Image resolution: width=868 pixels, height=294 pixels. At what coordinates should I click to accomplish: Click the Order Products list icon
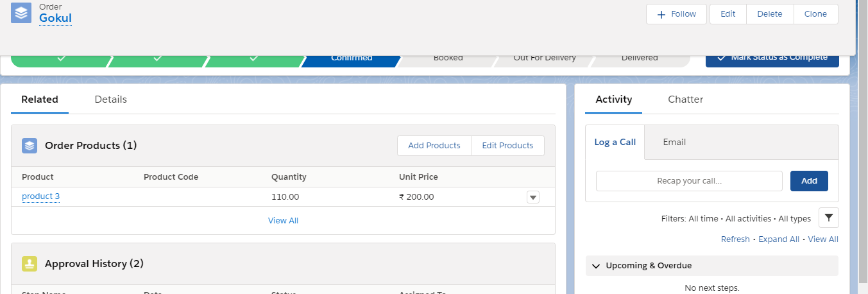point(30,146)
